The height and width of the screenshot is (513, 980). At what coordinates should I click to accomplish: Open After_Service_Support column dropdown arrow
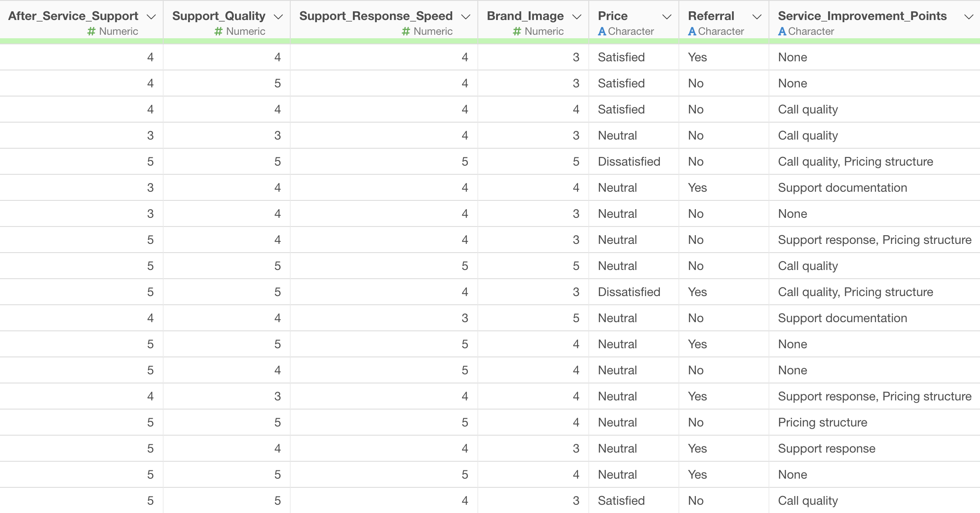151,17
